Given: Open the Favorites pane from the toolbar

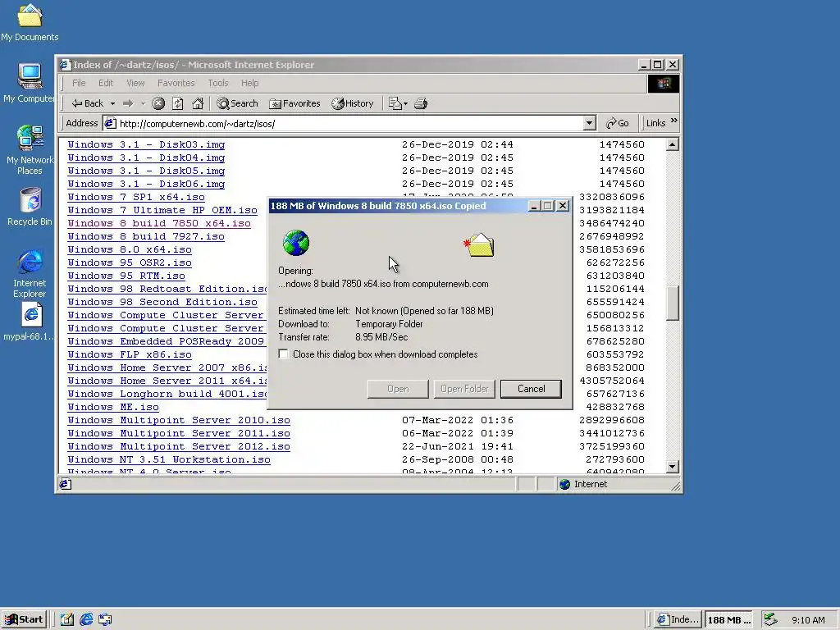Looking at the screenshot, I should tap(294, 103).
